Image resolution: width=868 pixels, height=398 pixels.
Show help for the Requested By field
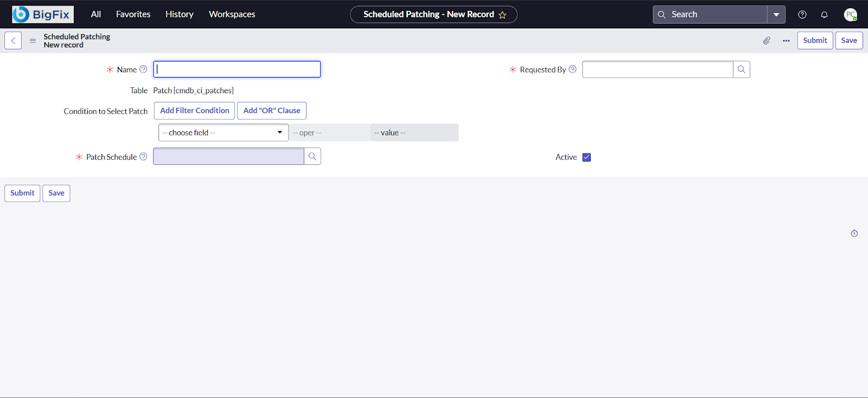572,69
